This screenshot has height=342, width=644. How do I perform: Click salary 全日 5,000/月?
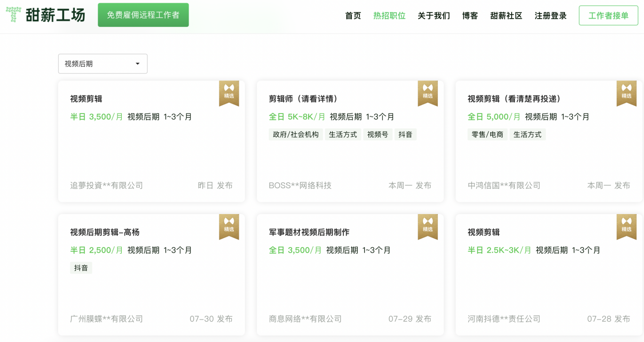[x=494, y=117]
